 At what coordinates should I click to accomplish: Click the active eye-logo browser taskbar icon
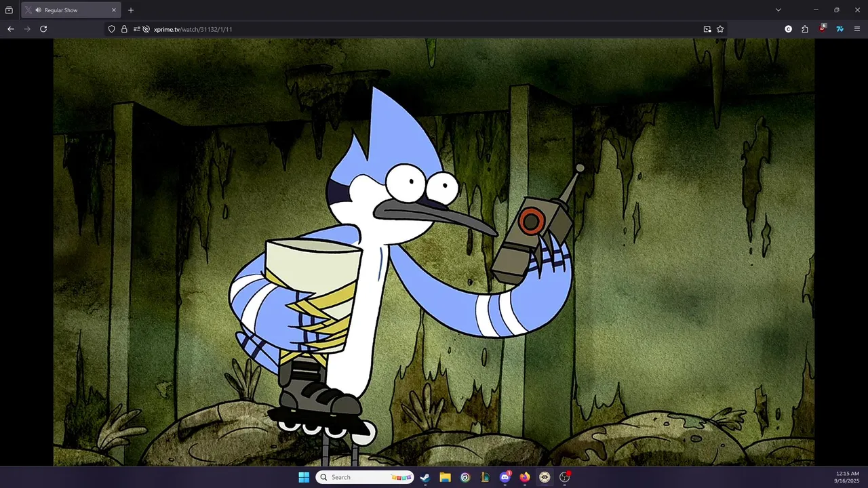pyautogui.click(x=545, y=477)
